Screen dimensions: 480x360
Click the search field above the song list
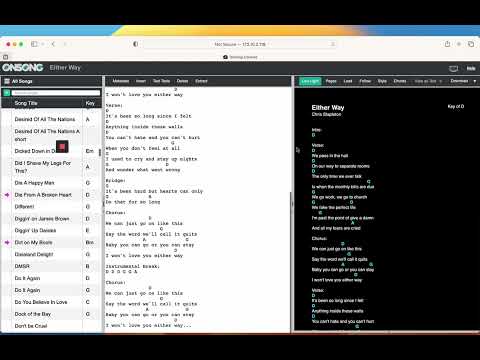point(56,93)
